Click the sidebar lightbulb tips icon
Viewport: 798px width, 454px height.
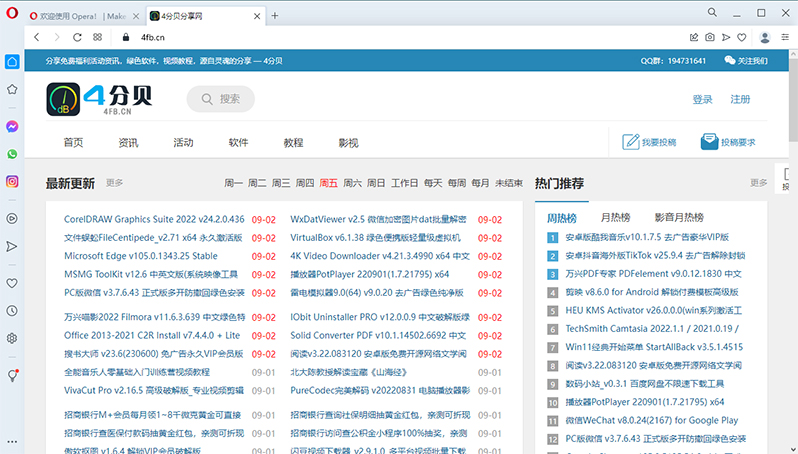[x=12, y=376]
